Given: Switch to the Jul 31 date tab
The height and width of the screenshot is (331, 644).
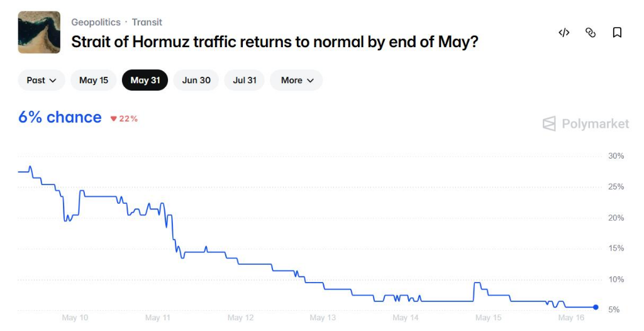Looking at the screenshot, I should 245,80.
